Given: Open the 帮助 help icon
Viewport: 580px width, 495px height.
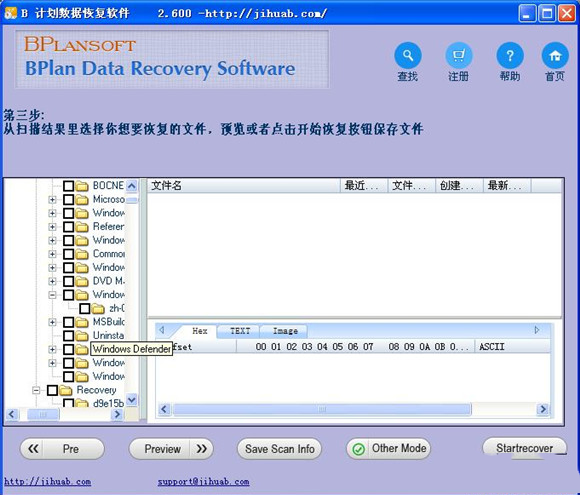Looking at the screenshot, I should pyautogui.click(x=510, y=55).
